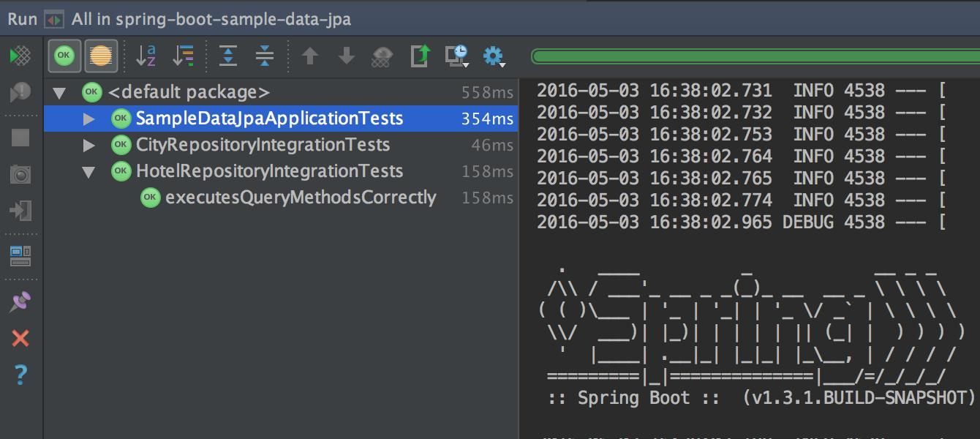Export the test results
This screenshot has width=980, height=439.
point(418,55)
